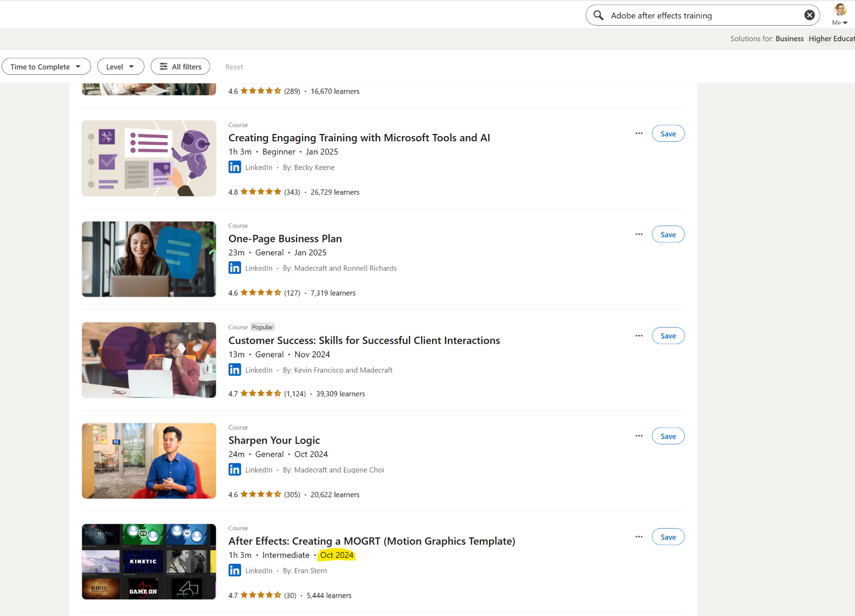Open Customer Success: Skills for Successful Client Interactions
The height and width of the screenshot is (616, 855).
(x=364, y=340)
